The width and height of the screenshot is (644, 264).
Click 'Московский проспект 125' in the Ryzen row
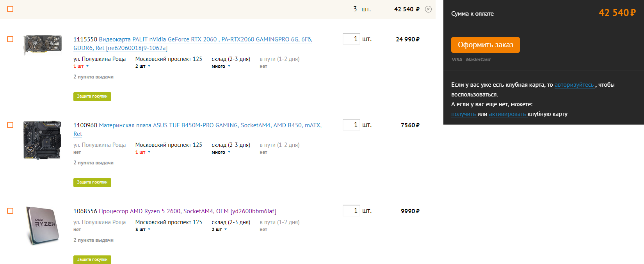(x=169, y=222)
